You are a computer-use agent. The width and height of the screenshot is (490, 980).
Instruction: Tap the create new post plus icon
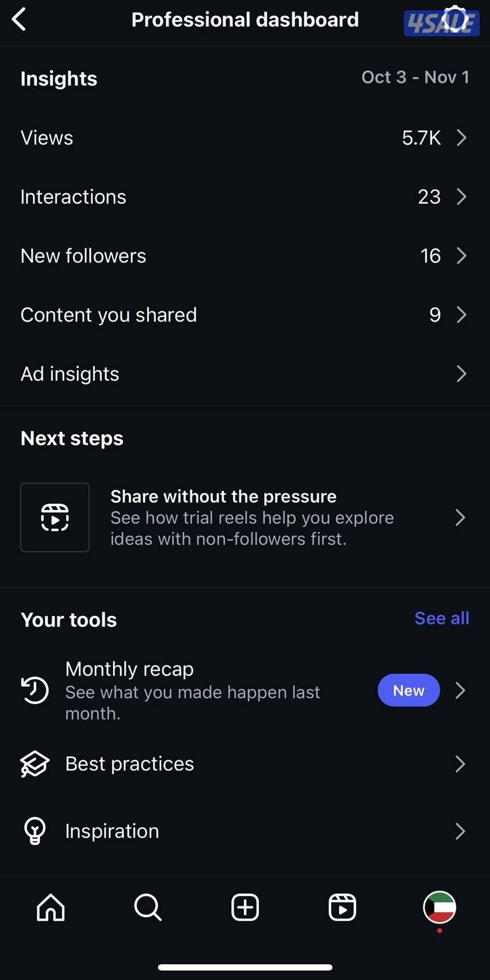(245, 907)
